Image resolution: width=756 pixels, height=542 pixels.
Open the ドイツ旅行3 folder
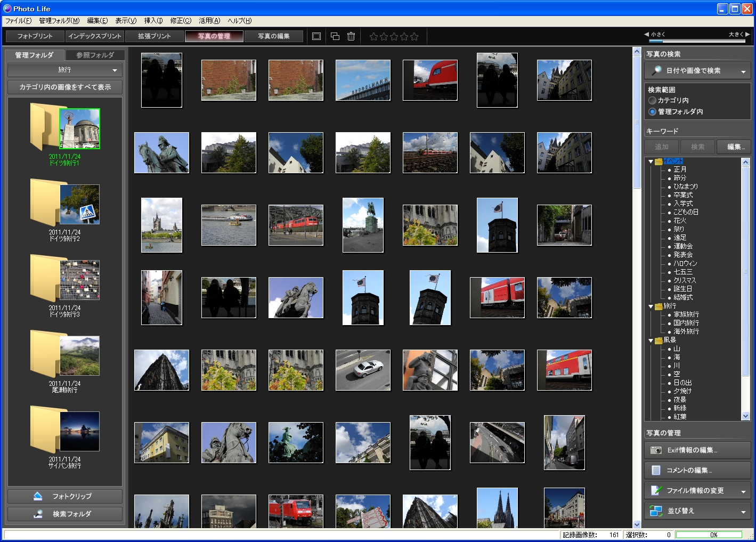pyautogui.click(x=65, y=287)
